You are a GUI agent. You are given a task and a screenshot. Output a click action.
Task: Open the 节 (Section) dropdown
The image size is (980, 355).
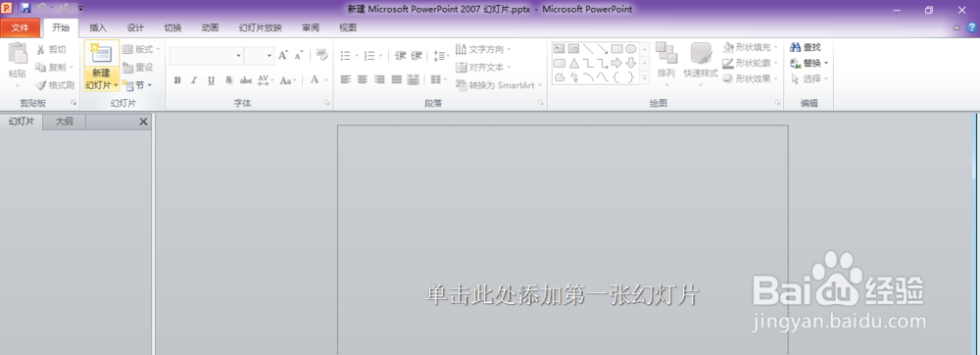pos(137,85)
